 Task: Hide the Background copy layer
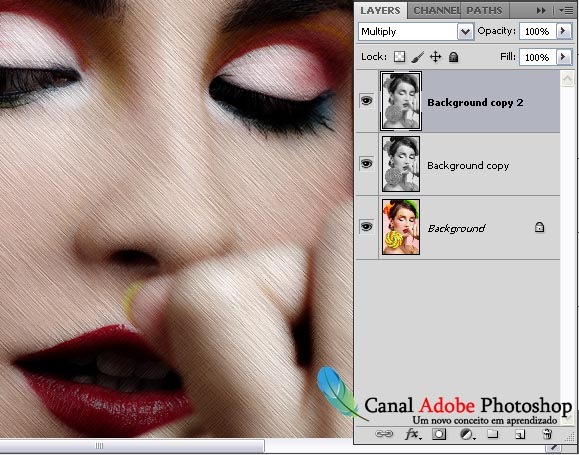pos(366,163)
